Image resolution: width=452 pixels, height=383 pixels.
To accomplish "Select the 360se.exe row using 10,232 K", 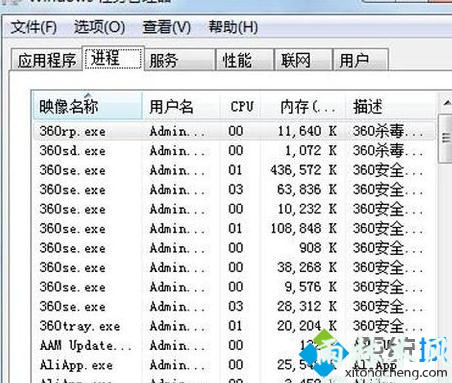I will [x=234, y=209].
